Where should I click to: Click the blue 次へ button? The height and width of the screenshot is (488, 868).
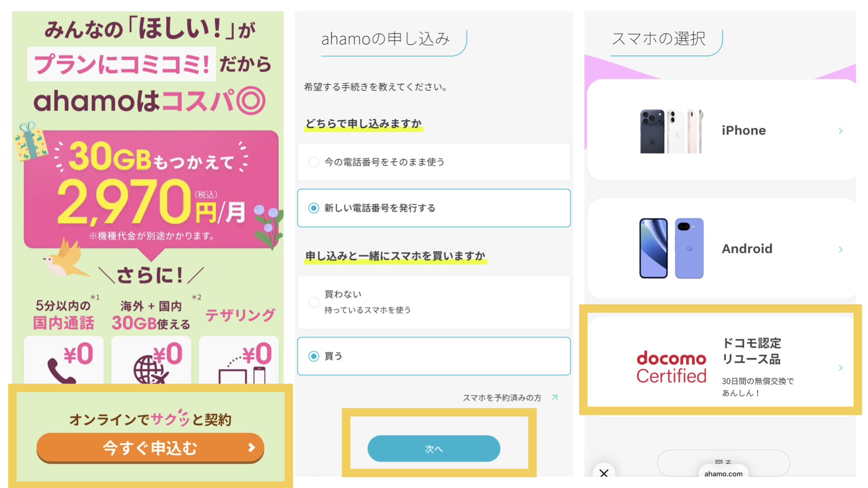coord(434,449)
